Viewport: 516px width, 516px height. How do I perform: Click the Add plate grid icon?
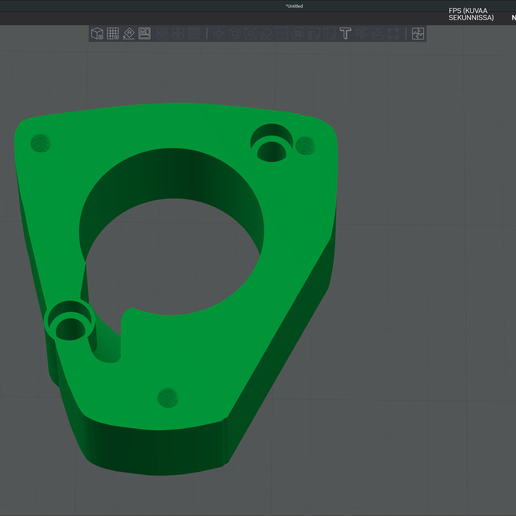point(113,34)
